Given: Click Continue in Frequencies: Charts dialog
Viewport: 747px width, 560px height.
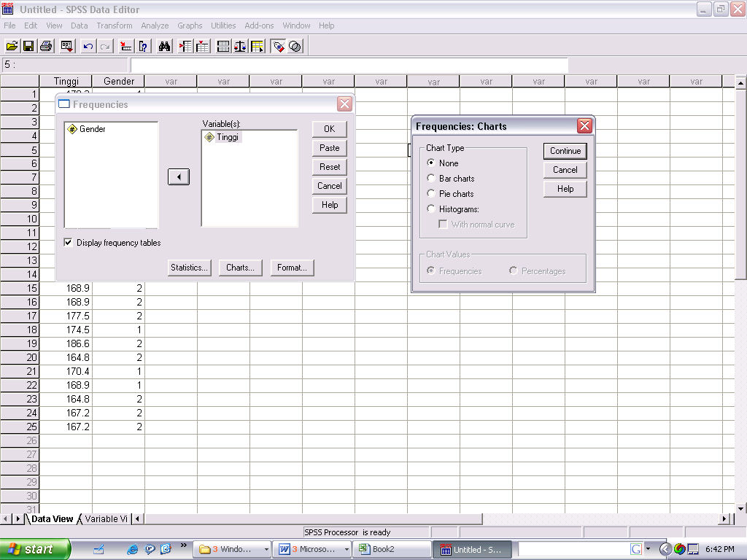Looking at the screenshot, I should [565, 151].
